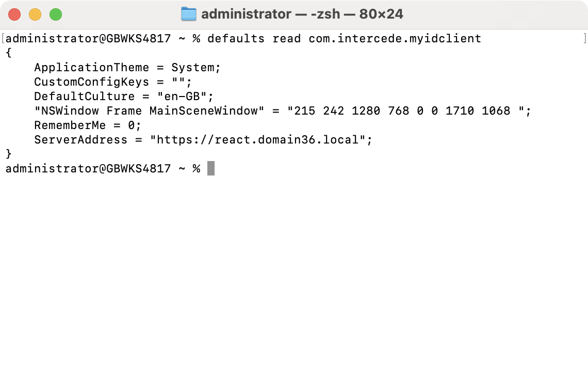Place cursor at the gray prompt cursor block
The height and width of the screenshot is (383, 588).
coord(211,168)
